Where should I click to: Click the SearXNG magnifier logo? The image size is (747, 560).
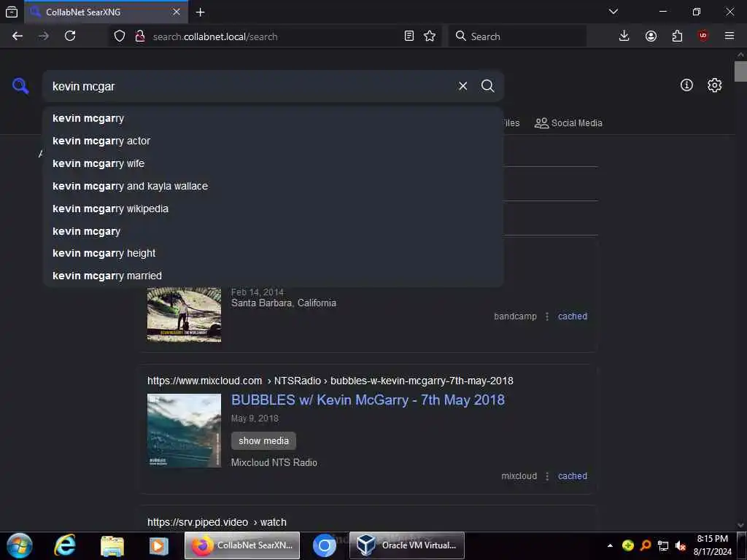click(x=20, y=86)
